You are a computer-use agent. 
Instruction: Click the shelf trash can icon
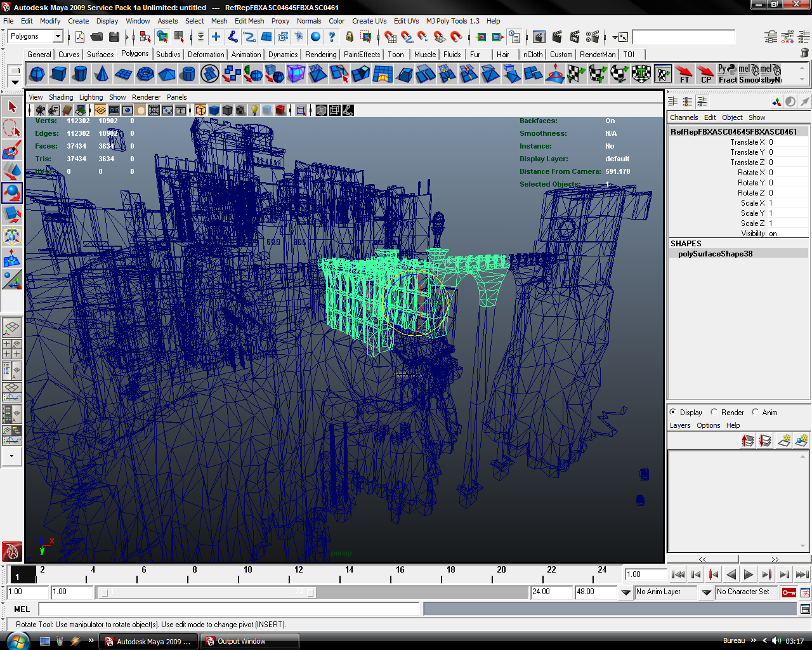click(804, 54)
